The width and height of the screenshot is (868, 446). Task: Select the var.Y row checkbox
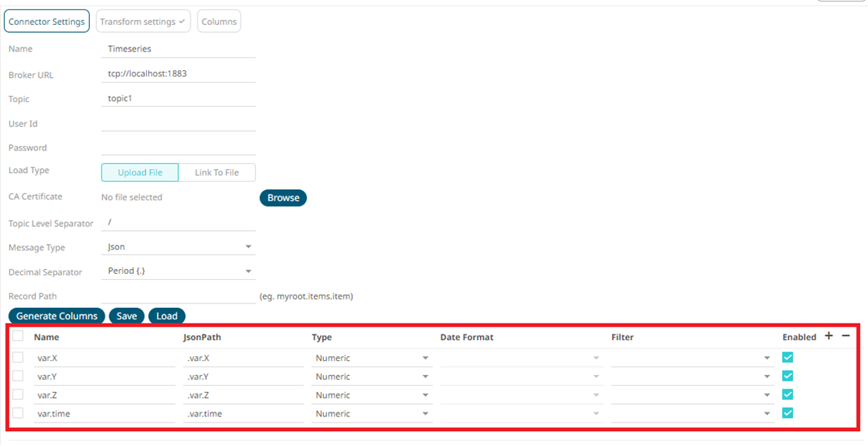[18, 376]
